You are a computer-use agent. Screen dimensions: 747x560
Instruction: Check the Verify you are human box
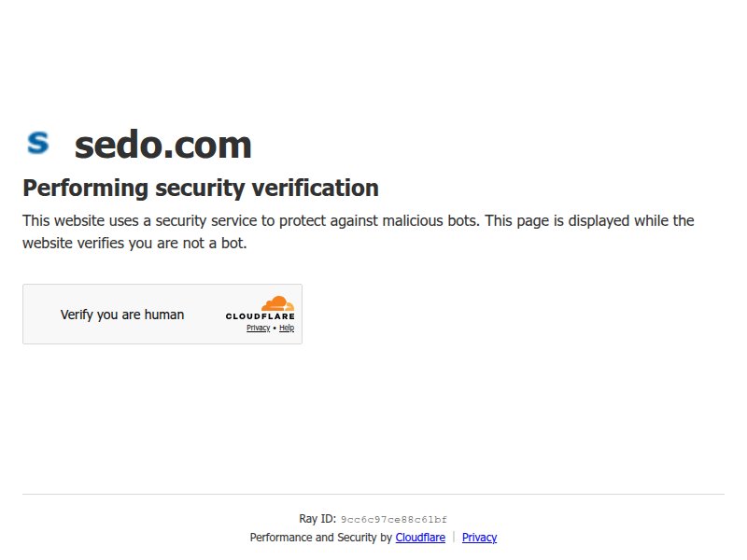click(121, 315)
